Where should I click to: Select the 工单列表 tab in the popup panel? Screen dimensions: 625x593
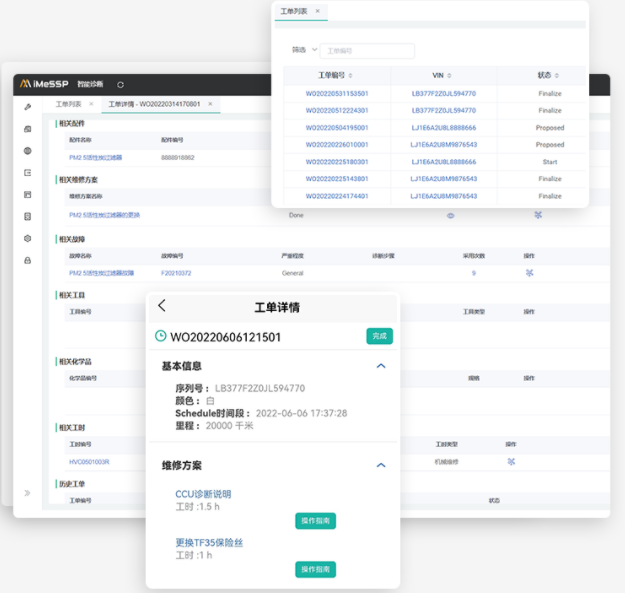pos(294,11)
